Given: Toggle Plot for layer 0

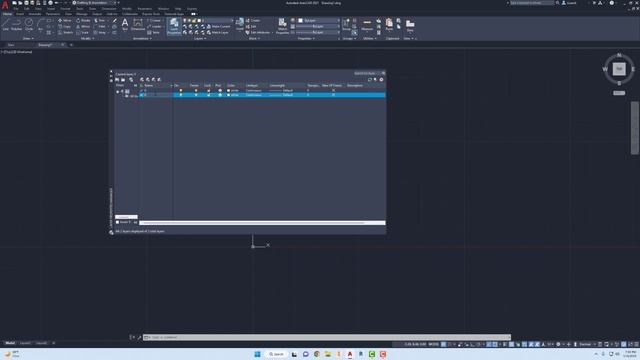Looking at the screenshot, I should pyautogui.click(x=220, y=91).
